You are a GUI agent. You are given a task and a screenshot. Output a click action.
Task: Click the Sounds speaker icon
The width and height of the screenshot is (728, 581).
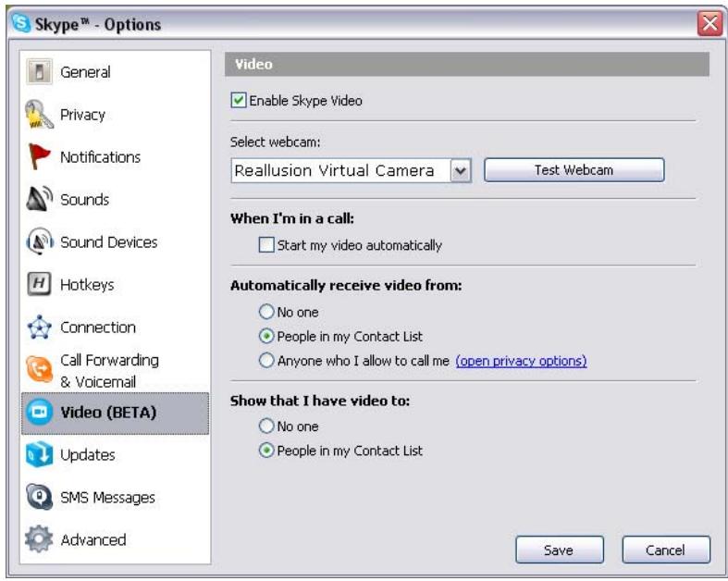click(x=39, y=199)
